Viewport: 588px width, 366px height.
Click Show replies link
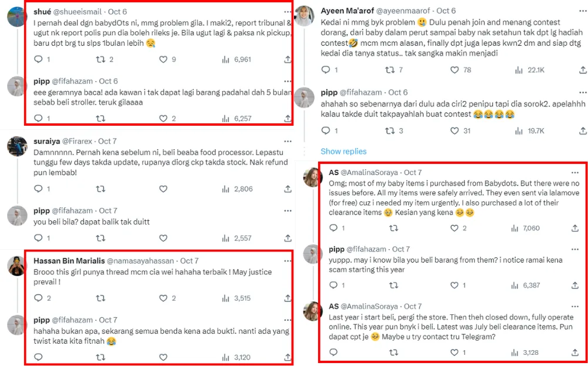tap(343, 151)
